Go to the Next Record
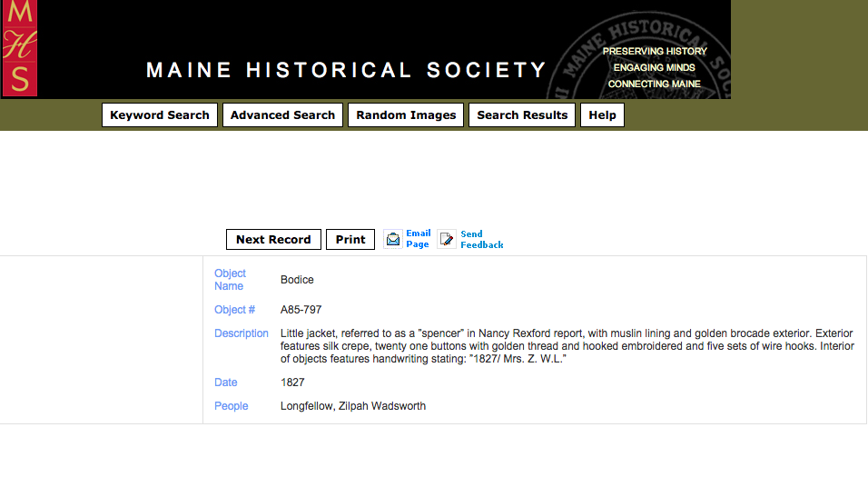This screenshot has width=868, height=477. tap(273, 240)
